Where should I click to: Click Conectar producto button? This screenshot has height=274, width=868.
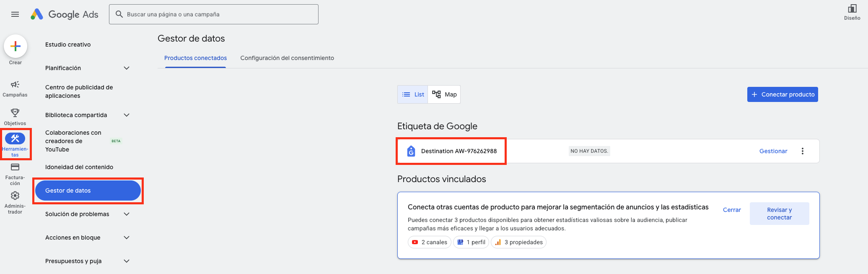782,94
